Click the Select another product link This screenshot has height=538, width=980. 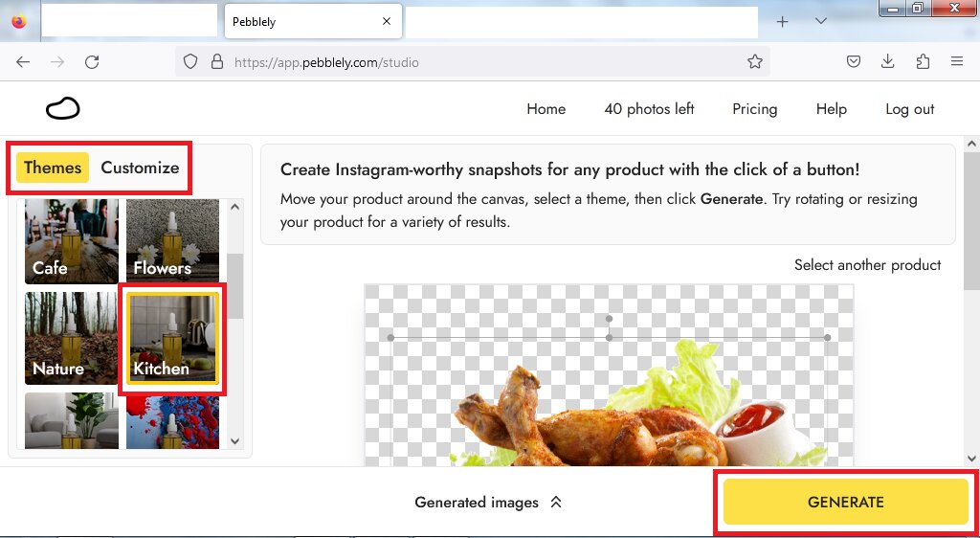point(867,265)
